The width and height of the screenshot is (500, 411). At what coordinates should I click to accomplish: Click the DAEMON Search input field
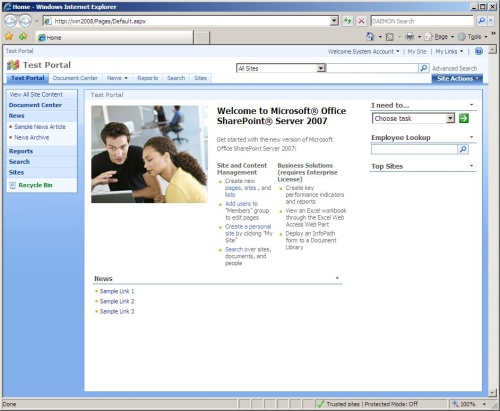[x=422, y=21]
